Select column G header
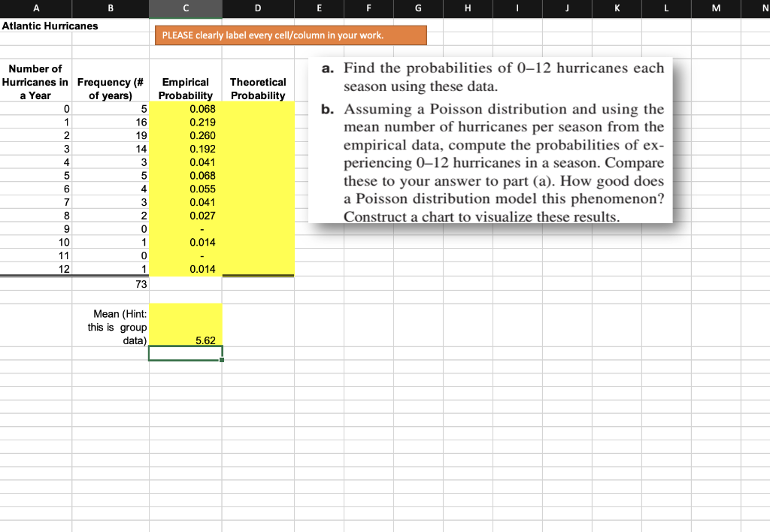770x532 pixels. tap(418, 8)
